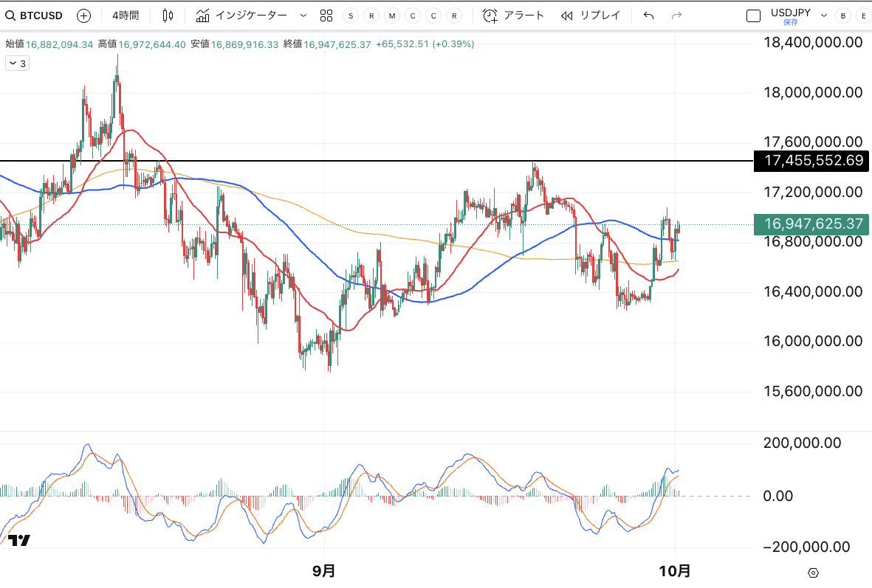The height and width of the screenshot is (588, 872).
Task: Toggle the S quick button in toolbar
Action: tap(351, 15)
